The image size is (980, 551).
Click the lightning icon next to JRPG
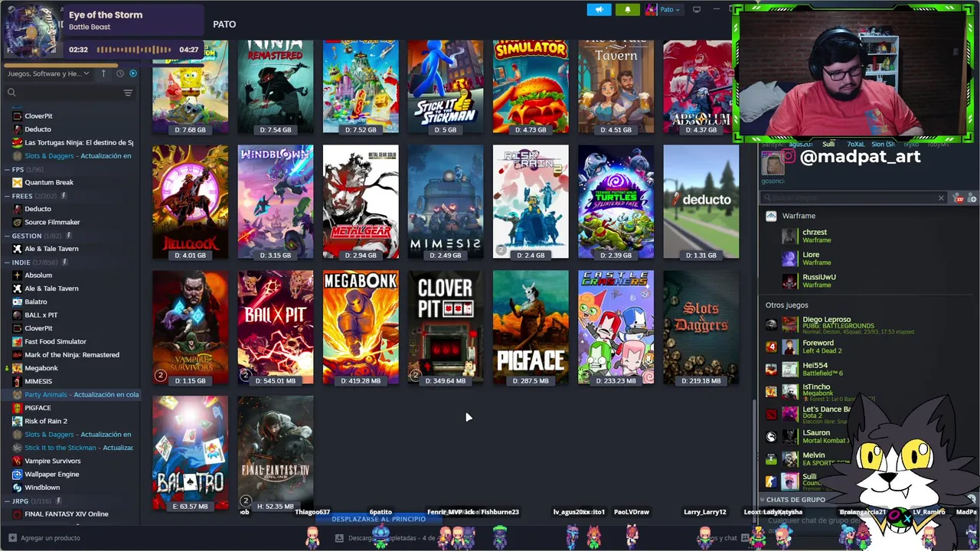[x=59, y=501]
